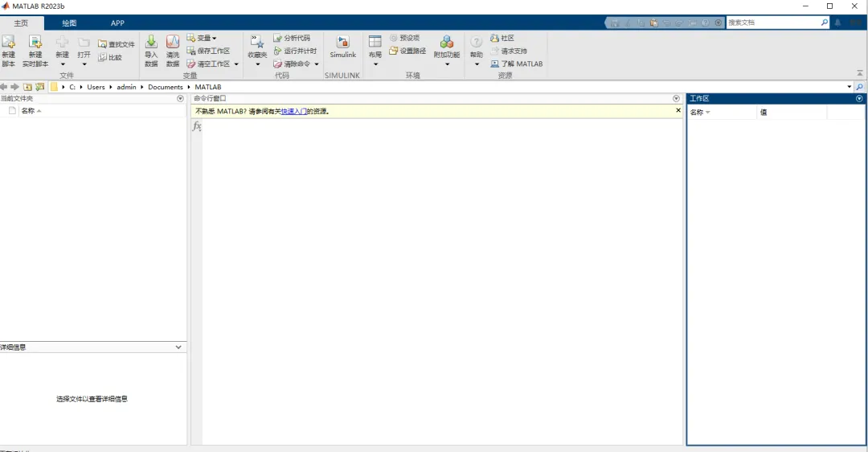Click the forward arrow in the address bar
Viewport: 868px width, 452px height.
pyautogui.click(x=15, y=87)
